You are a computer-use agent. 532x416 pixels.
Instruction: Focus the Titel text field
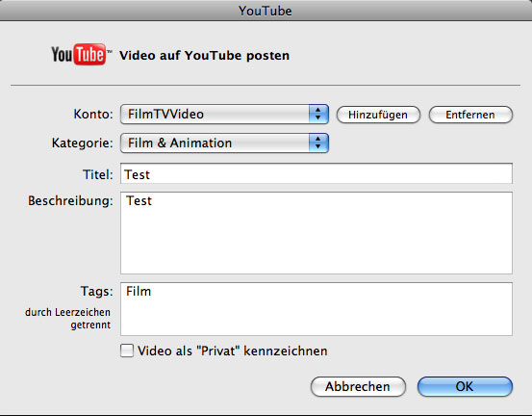tap(317, 173)
